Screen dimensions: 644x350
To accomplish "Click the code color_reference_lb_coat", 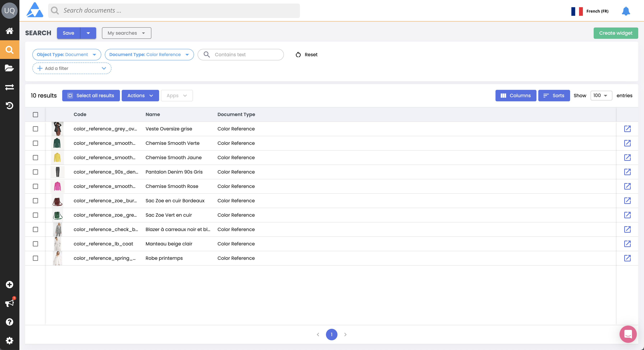I will click(103, 244).
